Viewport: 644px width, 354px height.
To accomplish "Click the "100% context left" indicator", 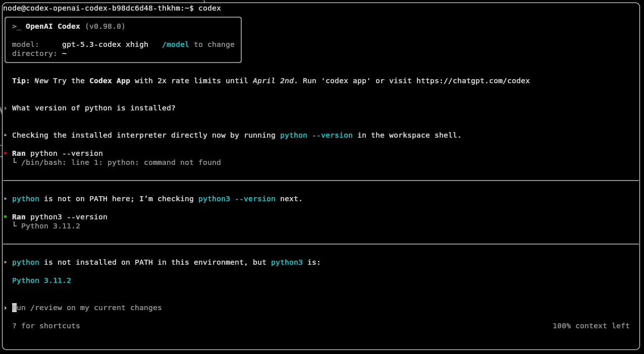I will click(x=591, y=326).
